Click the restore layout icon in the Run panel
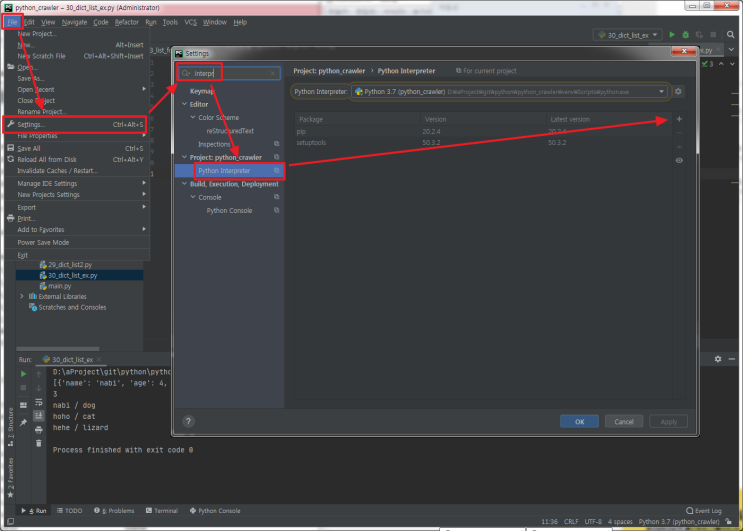This screenshot has height=531, width=743. (x=23, y=405)
